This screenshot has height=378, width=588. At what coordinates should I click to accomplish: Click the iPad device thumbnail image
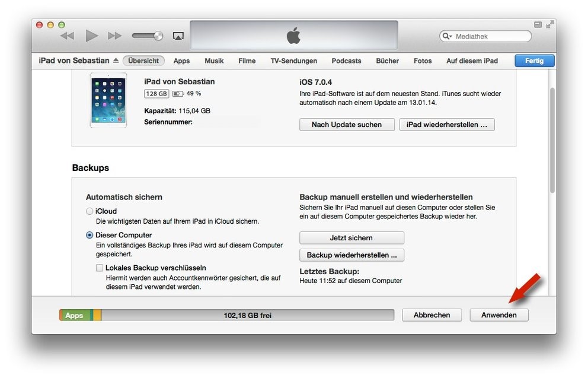coord(108,100)
